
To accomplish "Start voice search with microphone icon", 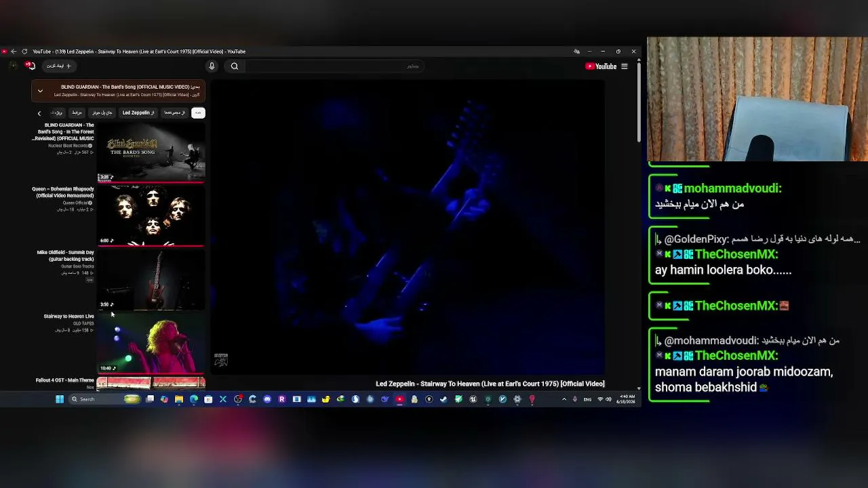I will tap(212, 66).
